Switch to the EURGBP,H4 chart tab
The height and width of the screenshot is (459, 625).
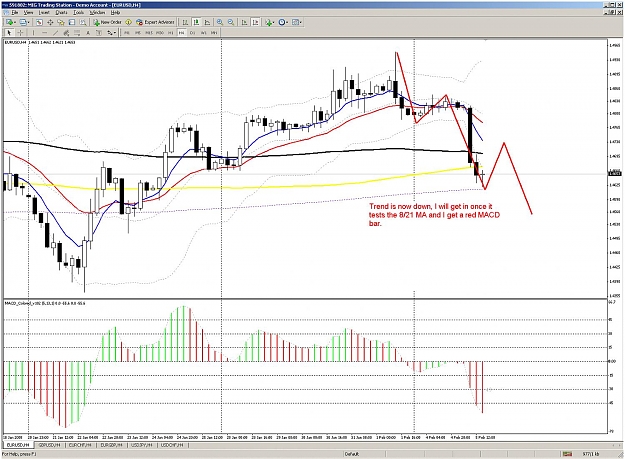pyautogui.click(x=111, y=445)
